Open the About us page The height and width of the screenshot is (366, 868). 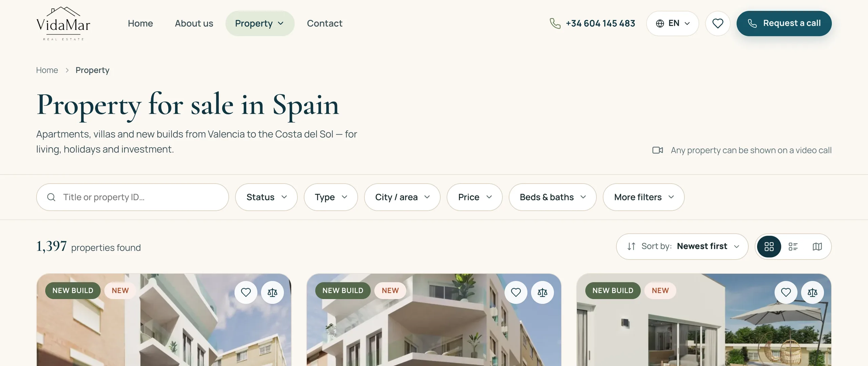pyautogui.click(x=194, y=23)
